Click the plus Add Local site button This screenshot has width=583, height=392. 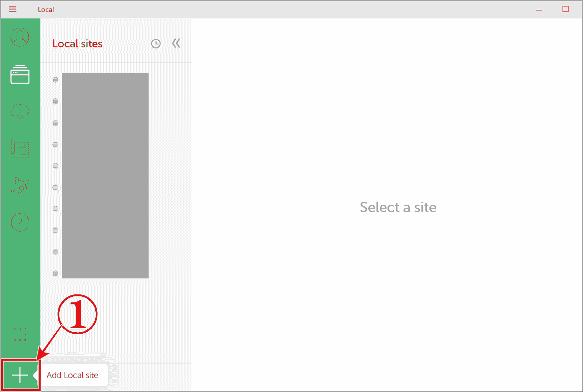[x=20, y=375]
